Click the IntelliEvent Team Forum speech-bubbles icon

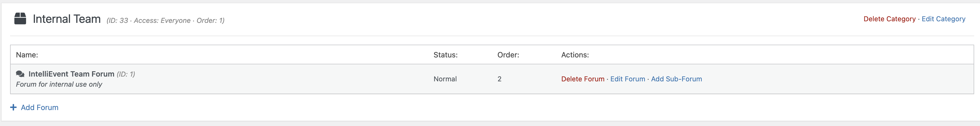[20, 74]
